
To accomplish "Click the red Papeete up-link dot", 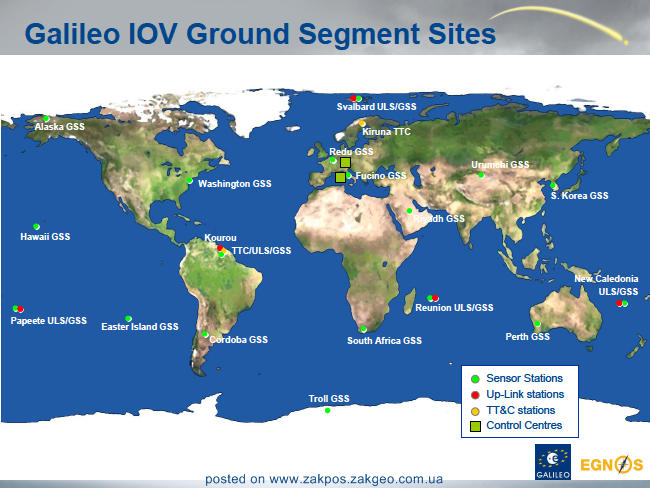I will (x=21, y=309).
